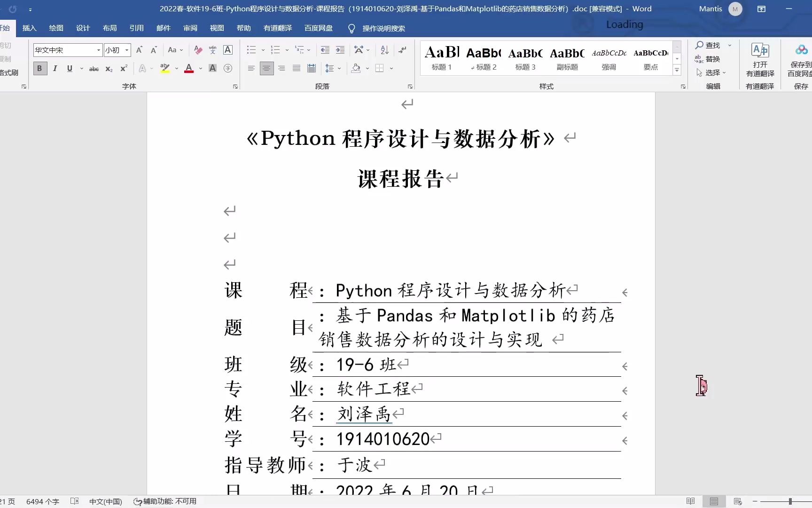Toggle bold formatting
Screen dimensions: 812x508
tap(40, 69)
